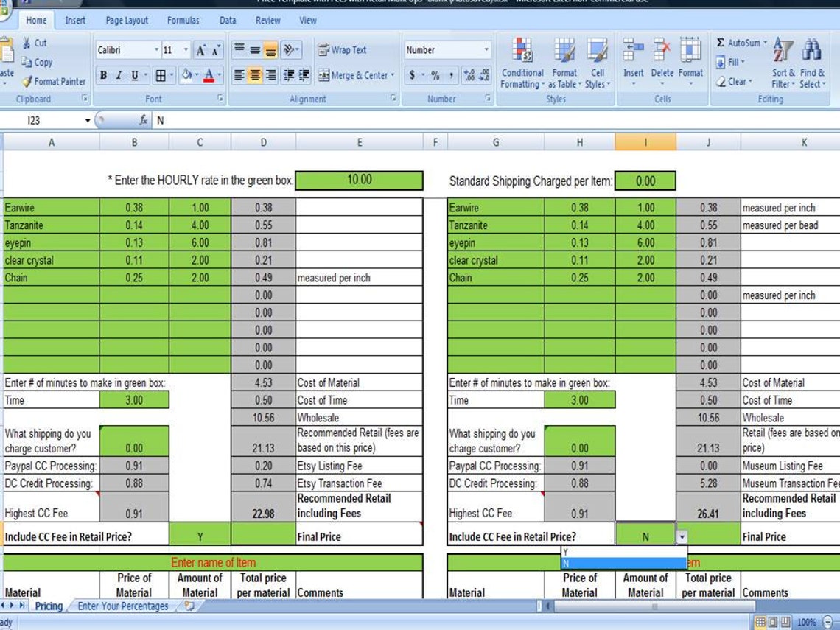840x630 pixels.
Task: Apply red font color
Action: pyautogui.click(x=209, y=75)
